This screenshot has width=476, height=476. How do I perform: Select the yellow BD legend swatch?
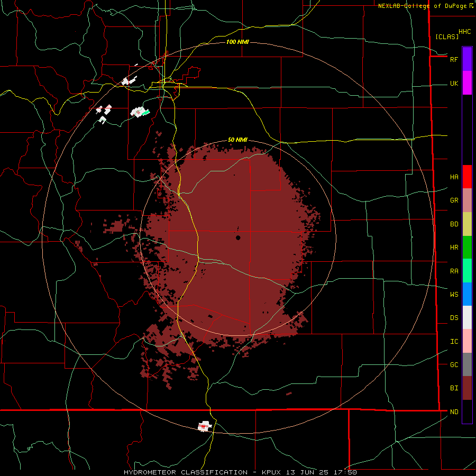tap(467, 224)
